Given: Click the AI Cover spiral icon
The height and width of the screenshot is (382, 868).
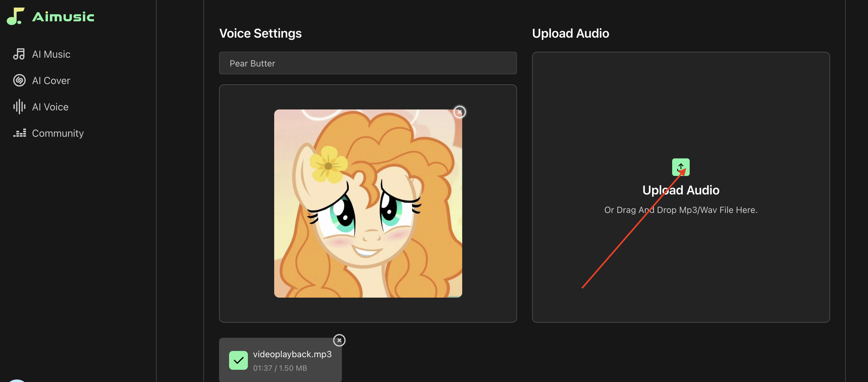Looking at the screenshot, I should click(x=19, y=81).
